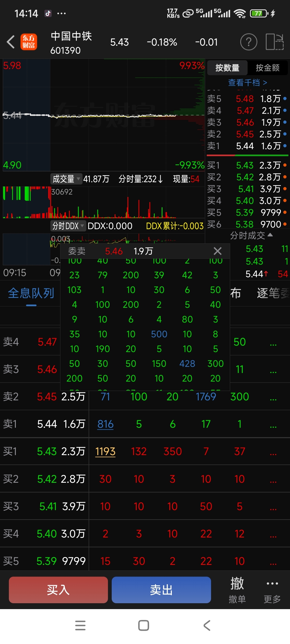Select the 逐笔委 tab
This screenshot has width=290, height=644.
click(x=273, y=293)
